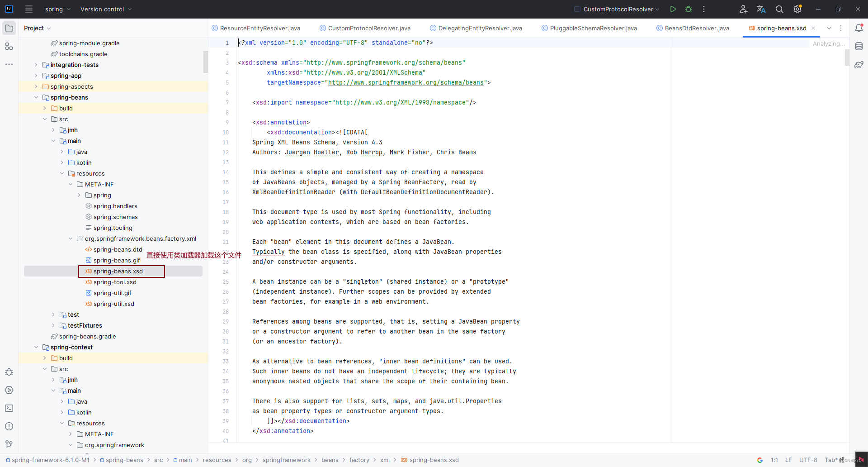Switch to BeansDtdResolver.java tab
This screenshot has width=868, height=467.
[x=693, y=28]
